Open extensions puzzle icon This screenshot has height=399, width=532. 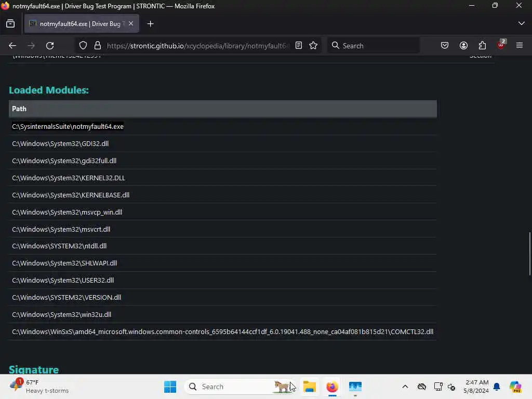482,46
